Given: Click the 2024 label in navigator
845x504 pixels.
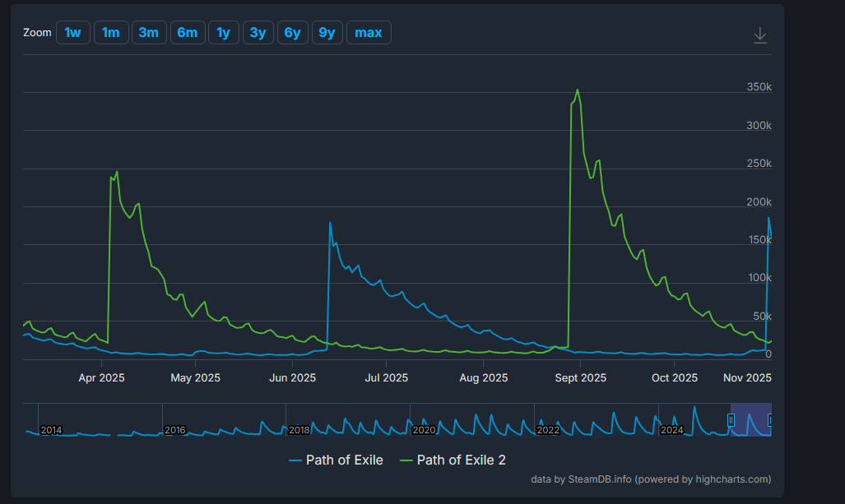Looking at the screenshot, I should point(672,430).
